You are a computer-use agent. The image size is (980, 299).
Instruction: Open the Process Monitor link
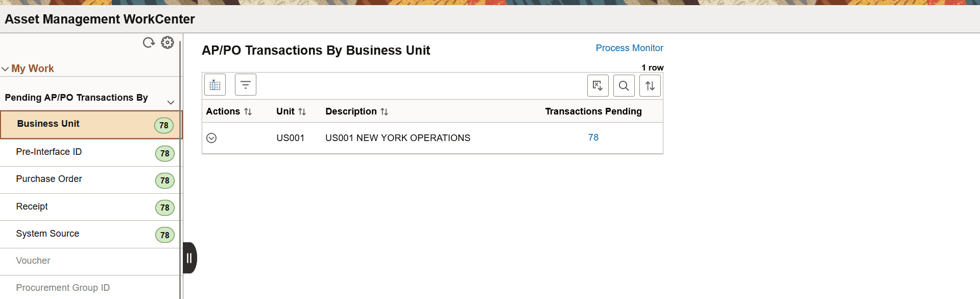click(629, 48)
